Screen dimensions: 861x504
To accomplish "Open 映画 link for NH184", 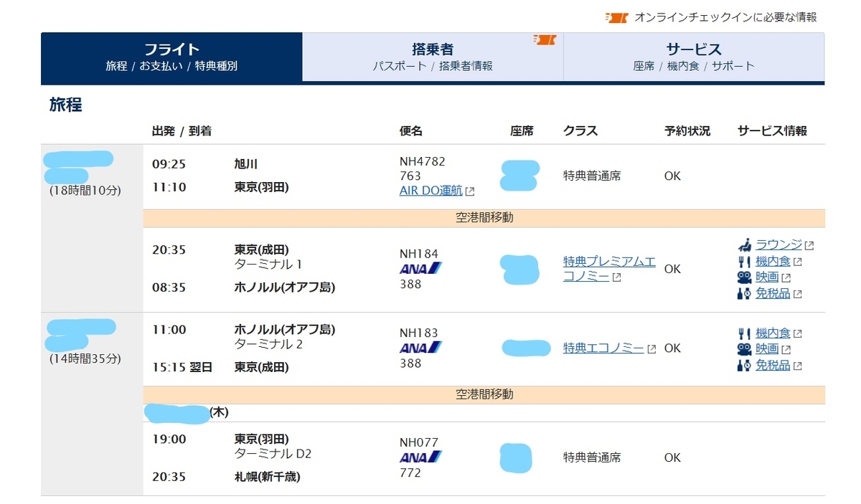I will coord(767,277).
